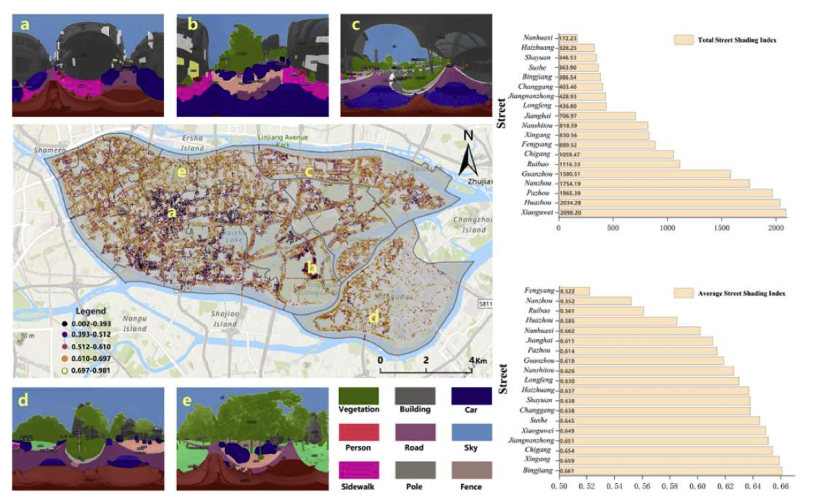Click the 0.659 value on the Xingang bar
The image size is (818, 504).
click(568, 461)
